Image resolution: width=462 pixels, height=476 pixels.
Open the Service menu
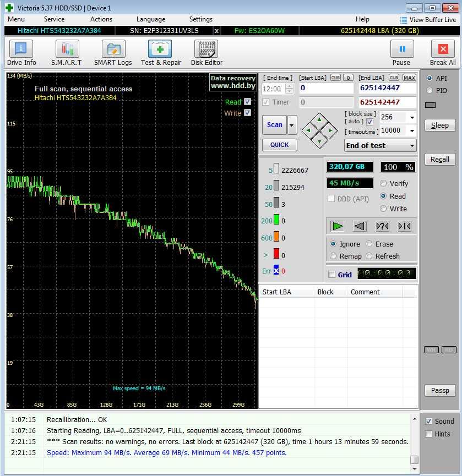pyautogui.click(x=54, y=19)
